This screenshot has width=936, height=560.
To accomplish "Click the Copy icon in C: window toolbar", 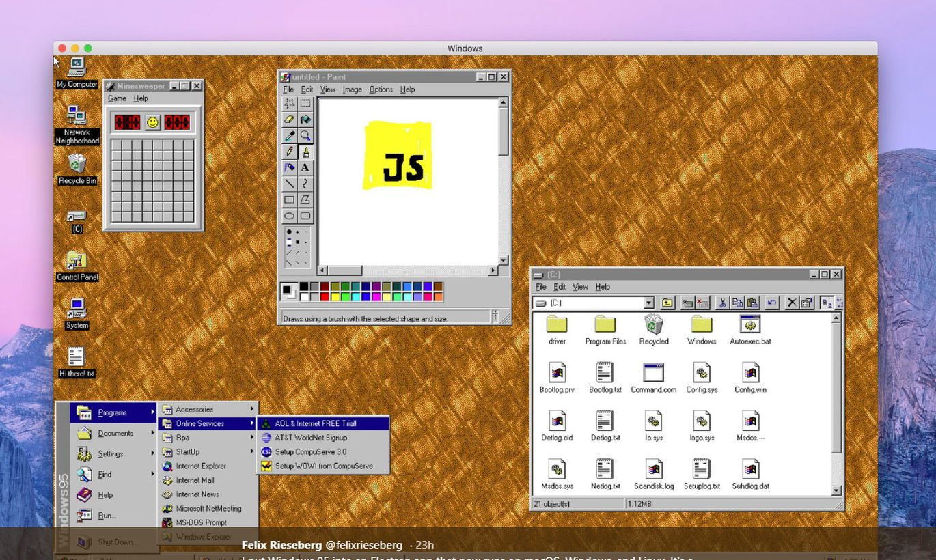I will click(738, 303).
